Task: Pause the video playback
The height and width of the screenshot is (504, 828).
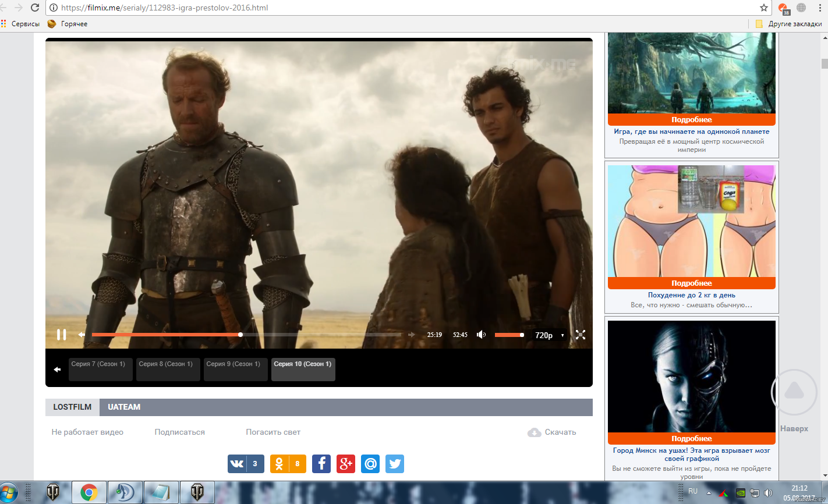Action: 61,335
